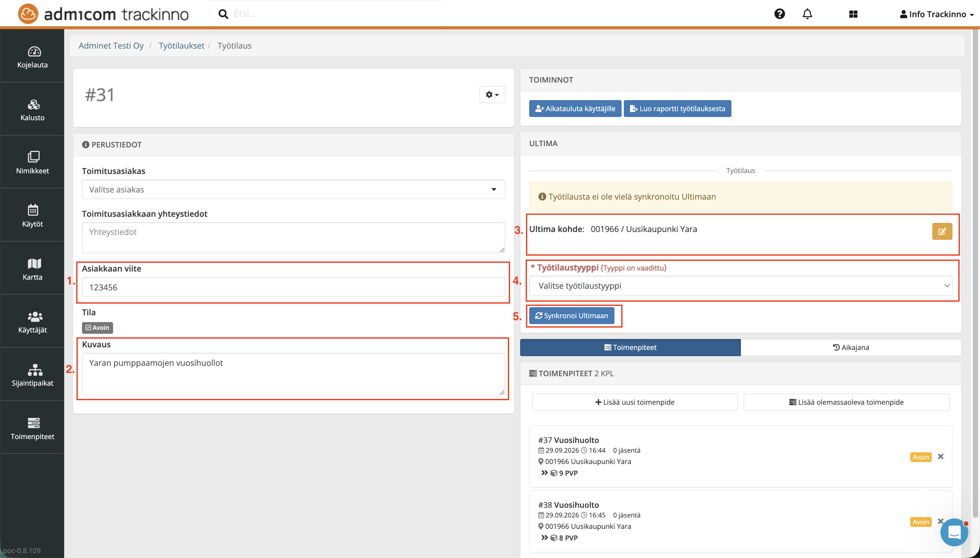
Task: Select the Toimenpiteet tab
Action: tap(630, 347)
